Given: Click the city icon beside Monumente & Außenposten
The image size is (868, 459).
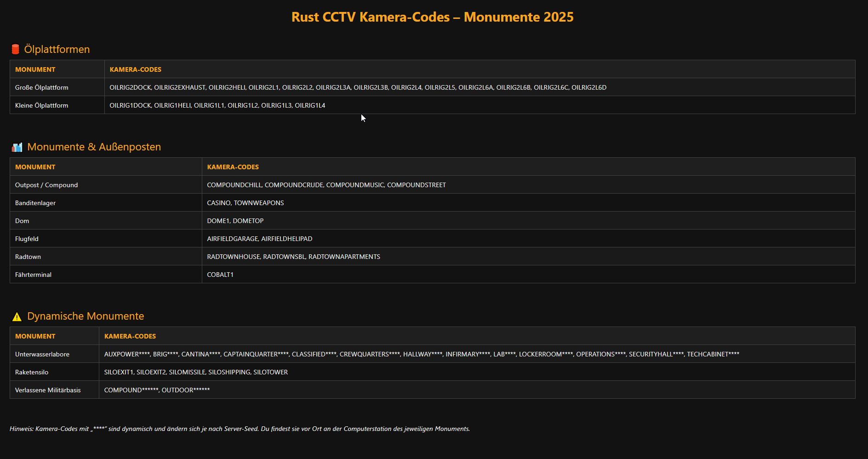Looking at the screenshot, I should [17, 147].
